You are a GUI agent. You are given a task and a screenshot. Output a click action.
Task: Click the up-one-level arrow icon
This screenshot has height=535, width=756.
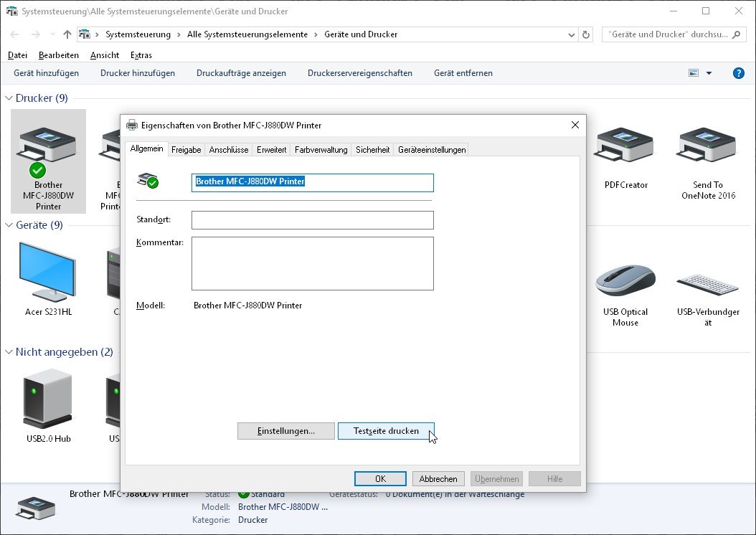point(66,34)
